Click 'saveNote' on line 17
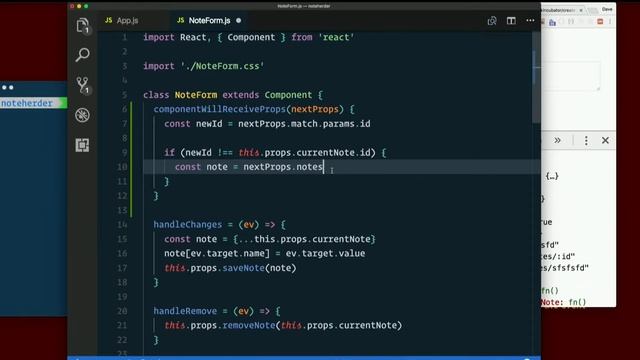Viewport: 640px width, 360px height. (243, 268)
